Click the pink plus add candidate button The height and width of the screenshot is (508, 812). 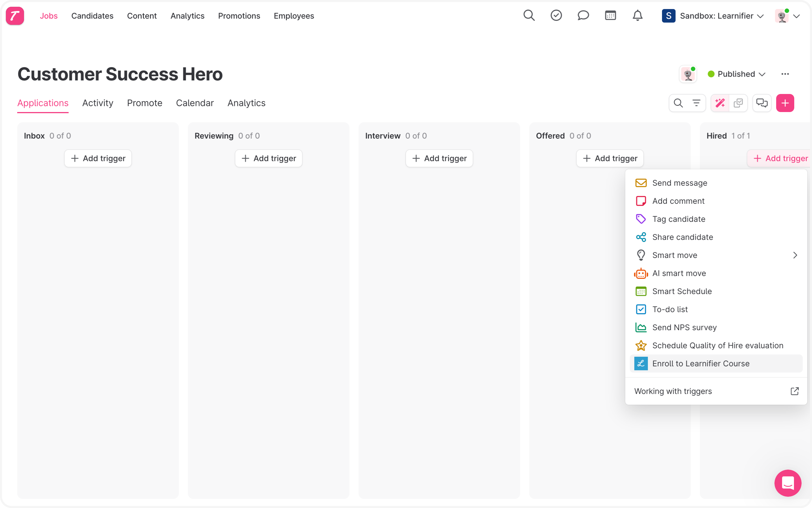(x=785, y=103)
